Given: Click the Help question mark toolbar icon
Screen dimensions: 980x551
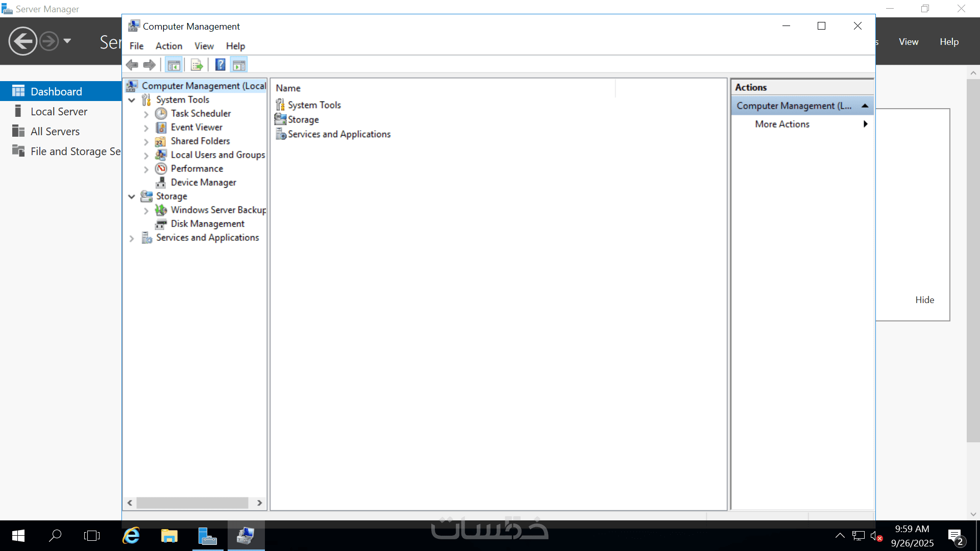Looking at the screenshot, I should [x=220, y=65].
